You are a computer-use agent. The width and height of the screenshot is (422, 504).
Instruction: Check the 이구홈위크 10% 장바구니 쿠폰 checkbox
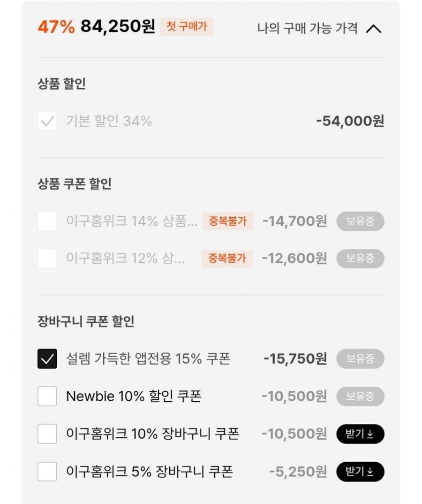click(47, 434)
